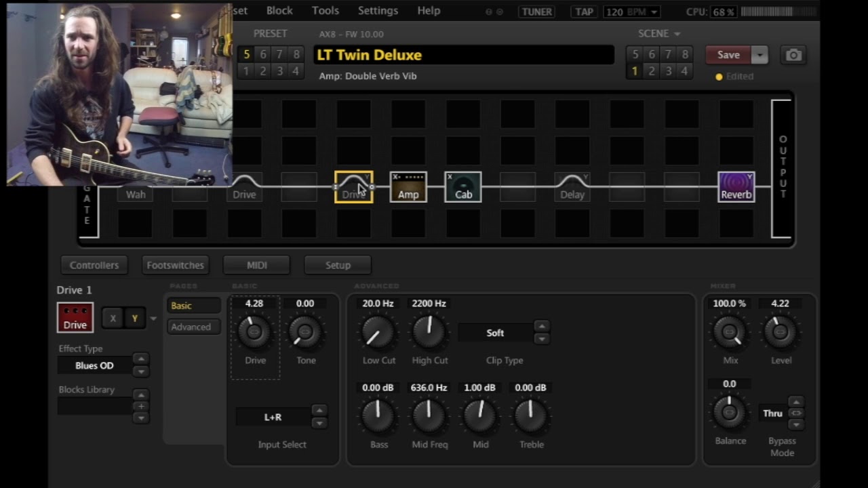Open the Tools menu
This screenshot has height=488, width=868.
click(x=325, y=11)
